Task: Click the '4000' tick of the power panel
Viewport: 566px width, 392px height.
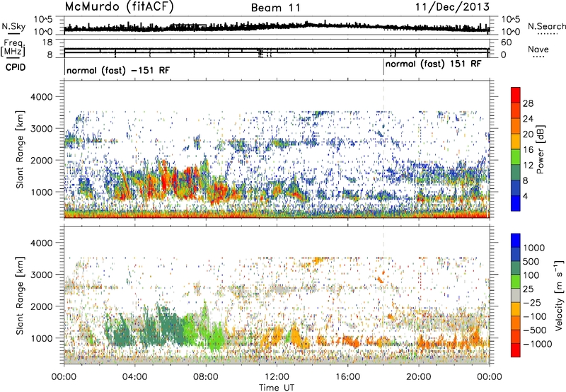Action: (42, 97)
